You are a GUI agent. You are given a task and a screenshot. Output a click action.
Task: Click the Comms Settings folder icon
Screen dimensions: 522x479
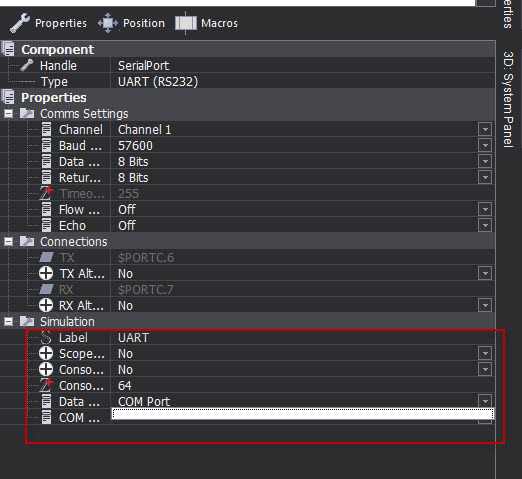[x=27, y=113]
